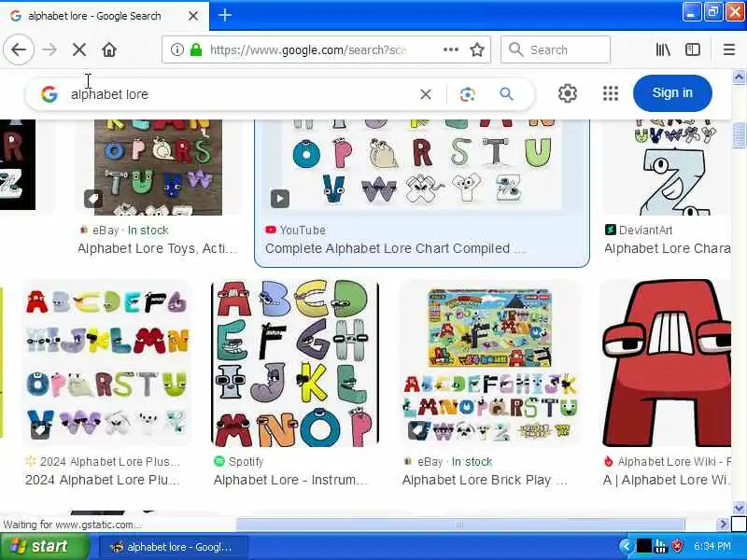
Task: Open Google quick settings gear
Action: 567,93
